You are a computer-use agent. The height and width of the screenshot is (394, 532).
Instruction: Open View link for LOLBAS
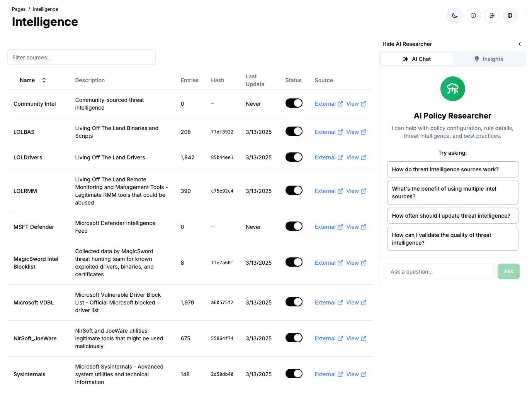356,132
